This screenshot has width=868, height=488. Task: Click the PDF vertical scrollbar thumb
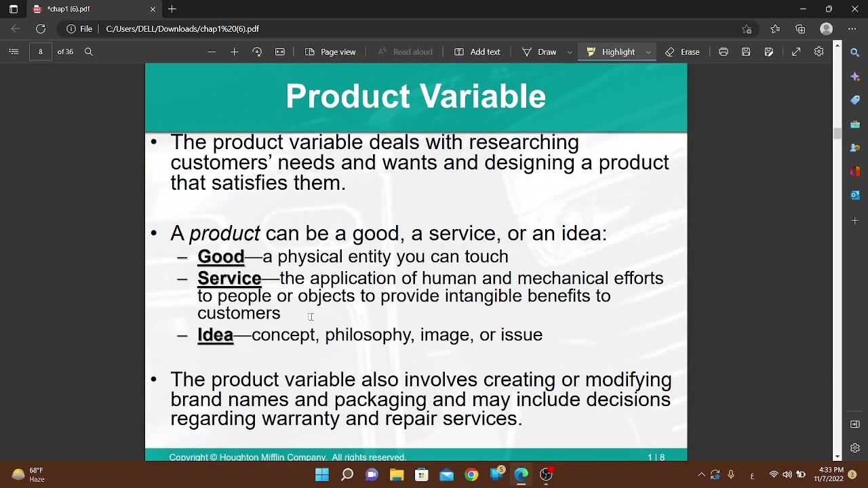click(x=837, y=134)
